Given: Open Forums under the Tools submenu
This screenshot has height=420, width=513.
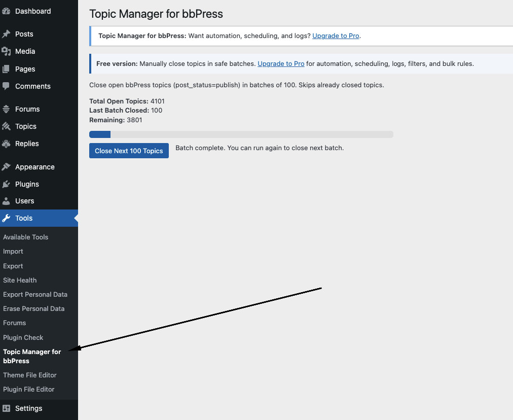Looking at the screenshot, I should [x=14, y=323].
